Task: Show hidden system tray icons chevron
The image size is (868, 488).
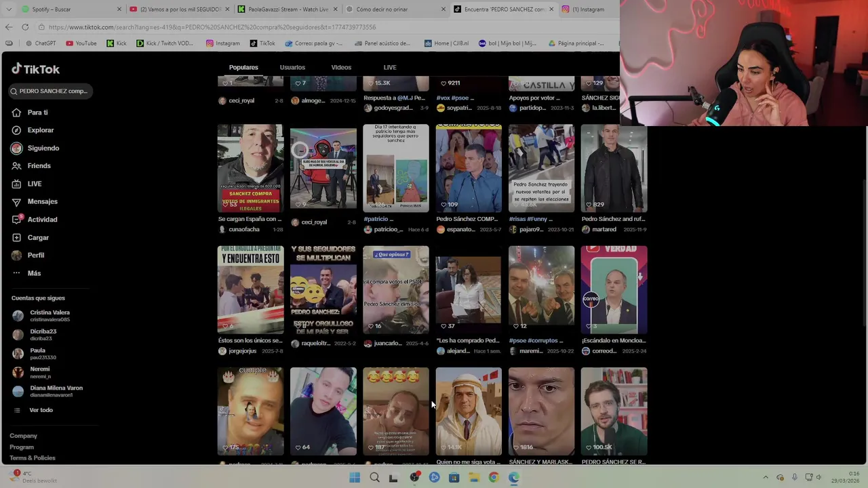Action: click(x=766, y=478)
